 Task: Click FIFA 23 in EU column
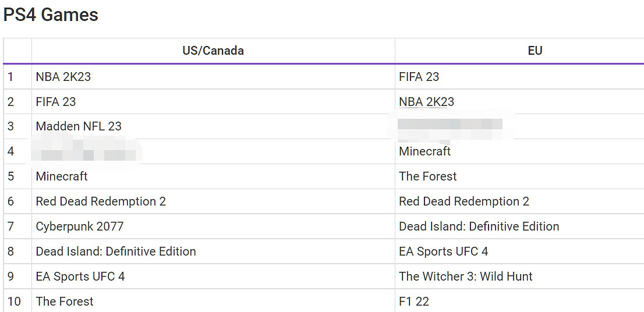(x=419, y=77)
